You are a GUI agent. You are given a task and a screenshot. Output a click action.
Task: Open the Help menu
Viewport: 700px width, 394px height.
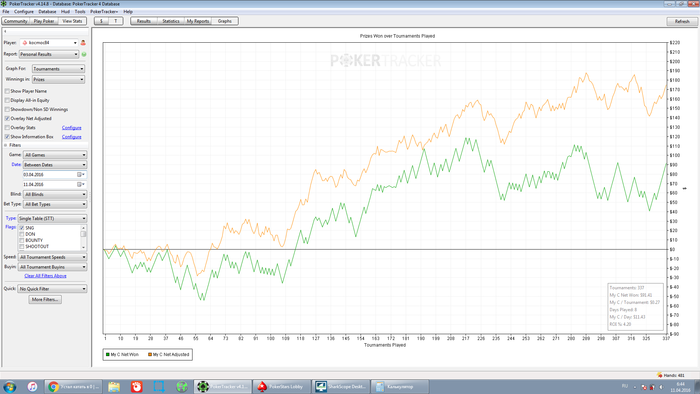[128, 12]
